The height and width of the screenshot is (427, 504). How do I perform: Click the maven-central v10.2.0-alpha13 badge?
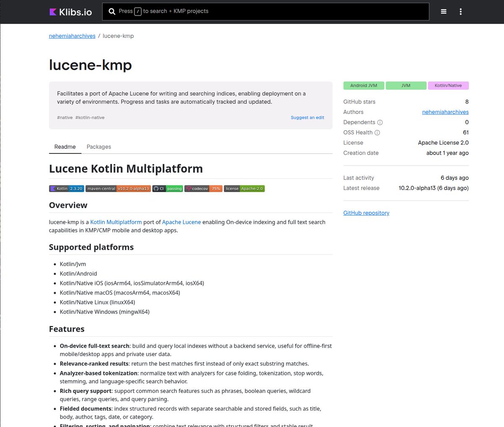(118, 189)
